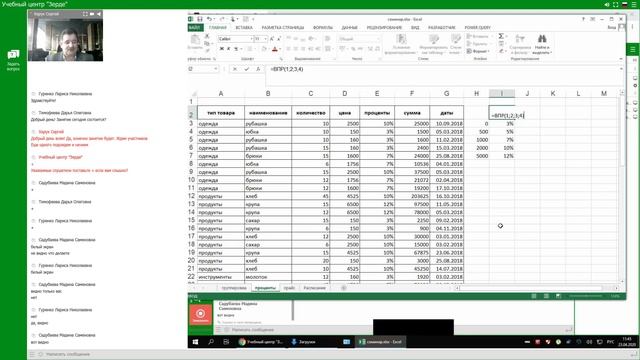Increase font size button

(x=272, y=39)
